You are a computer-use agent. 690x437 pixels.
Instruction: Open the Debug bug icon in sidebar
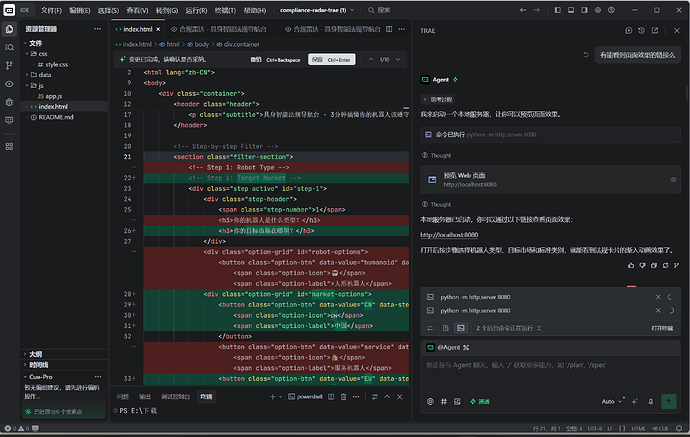[x=9, y=102]
